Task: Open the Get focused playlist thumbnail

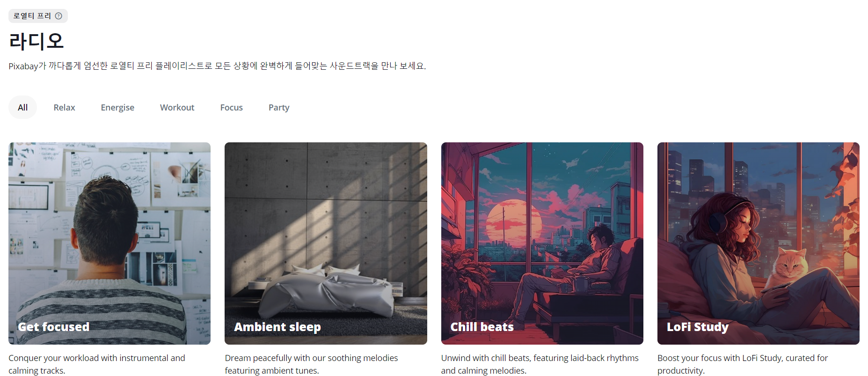Action: point(109,243)
